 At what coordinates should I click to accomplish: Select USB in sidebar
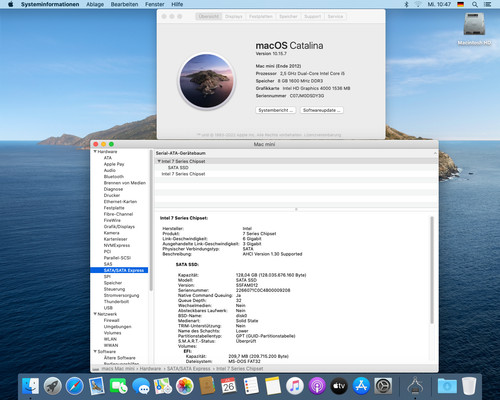[108, 308]
